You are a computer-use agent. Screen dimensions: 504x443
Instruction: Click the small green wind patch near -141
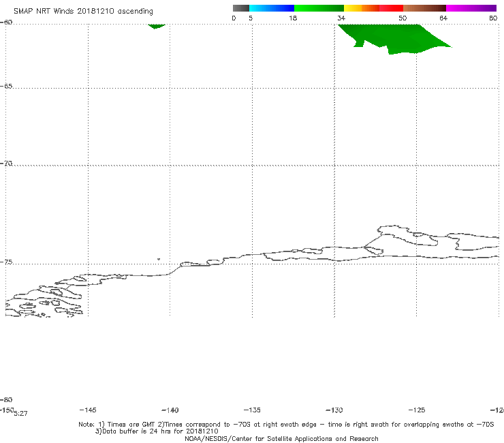point(156,26)
